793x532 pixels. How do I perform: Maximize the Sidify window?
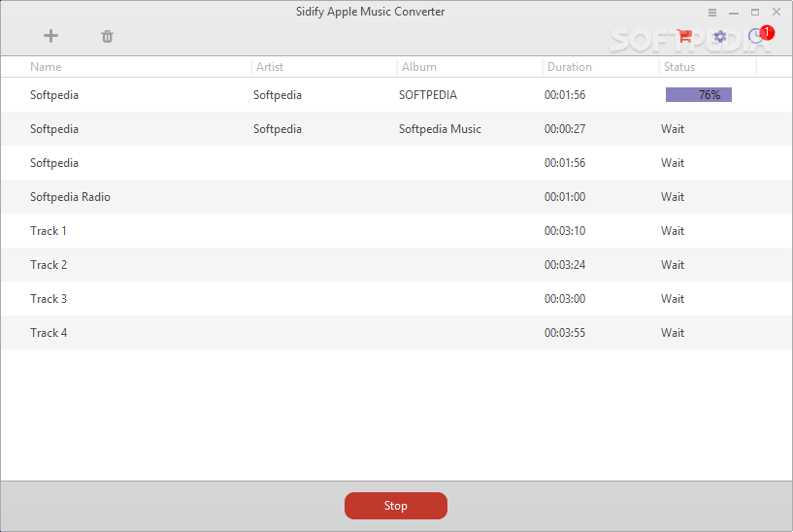pyautogui.click(x=755, y=13)
